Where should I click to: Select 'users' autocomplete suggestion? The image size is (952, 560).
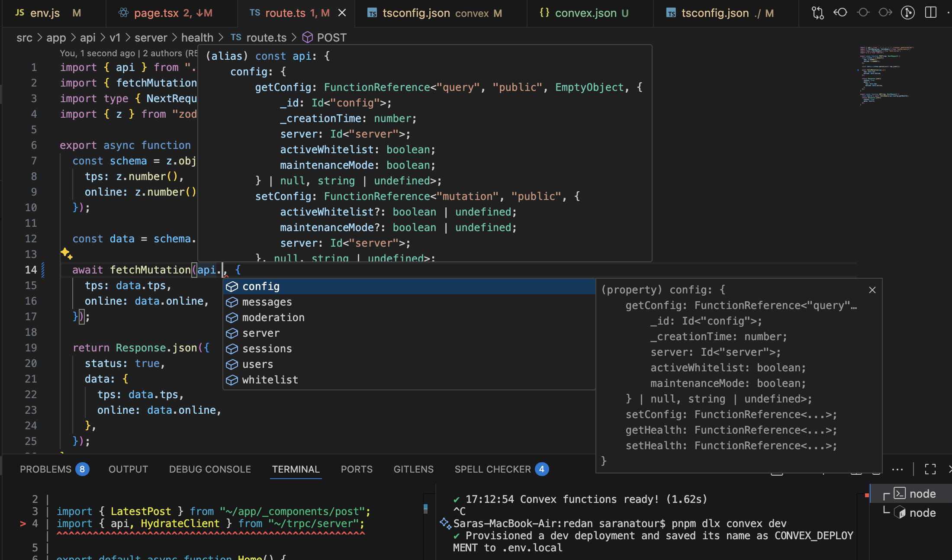click(x=409, y=364)
